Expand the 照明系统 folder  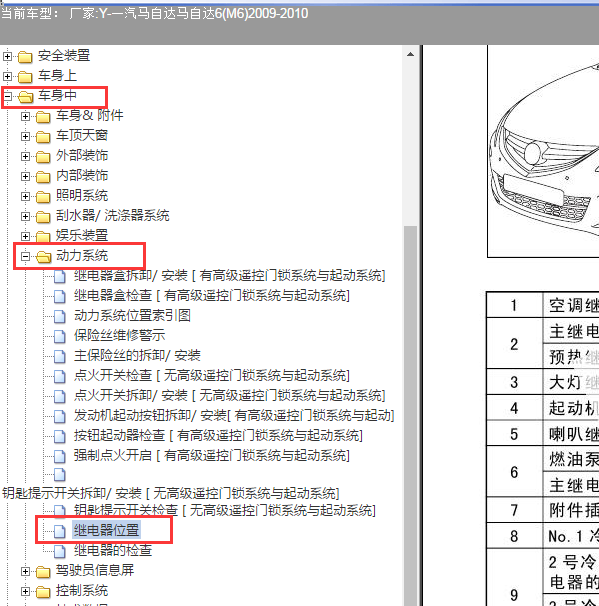[26, 196]
